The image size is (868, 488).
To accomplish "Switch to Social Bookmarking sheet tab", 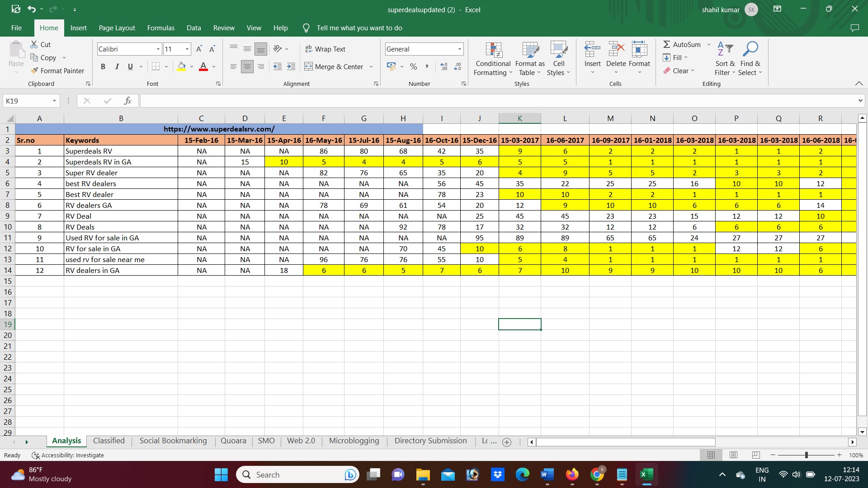I will (x=173, y=441).
